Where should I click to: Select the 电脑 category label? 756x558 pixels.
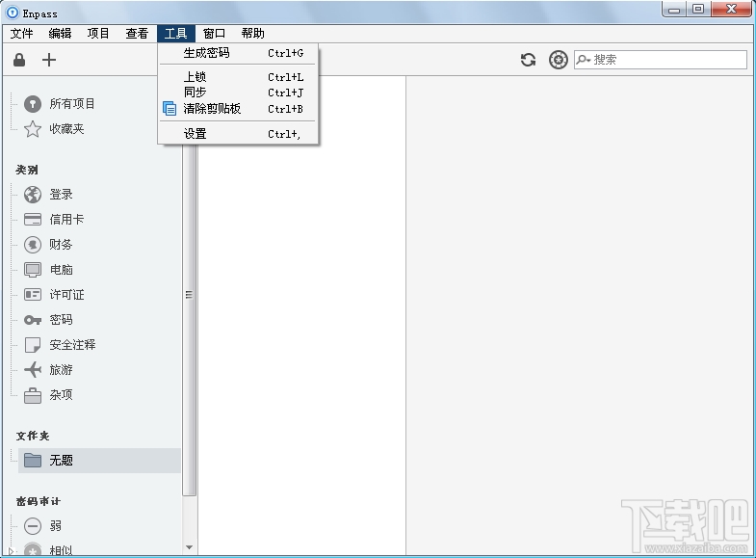[62, 270]
